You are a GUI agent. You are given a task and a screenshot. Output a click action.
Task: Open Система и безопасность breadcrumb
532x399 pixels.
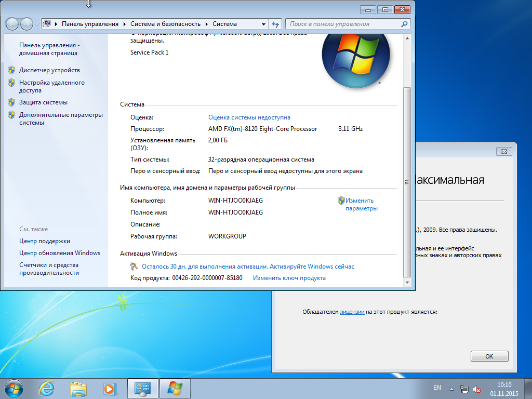pyautogui.click(x=165, y=24)
